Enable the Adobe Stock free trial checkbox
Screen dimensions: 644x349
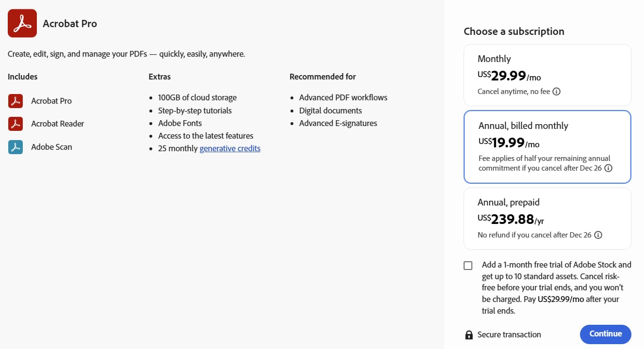coord(468,266)
